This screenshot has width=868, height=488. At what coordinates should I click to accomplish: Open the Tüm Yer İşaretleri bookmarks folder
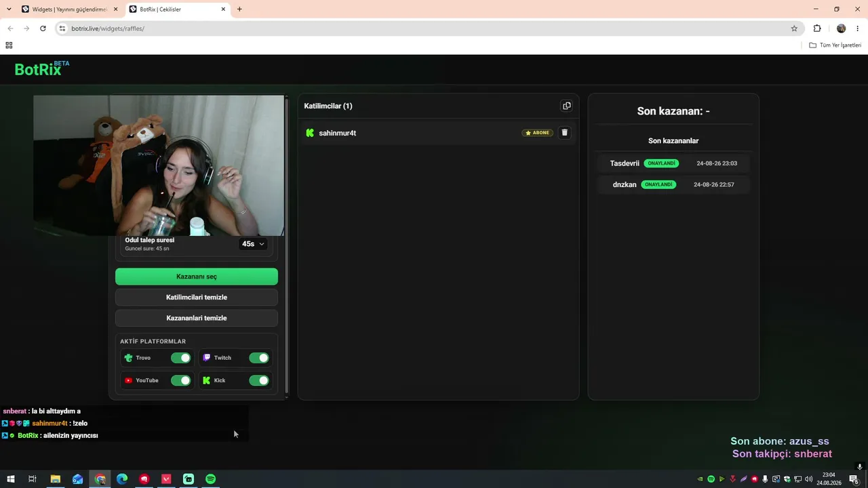click(835, 45)
